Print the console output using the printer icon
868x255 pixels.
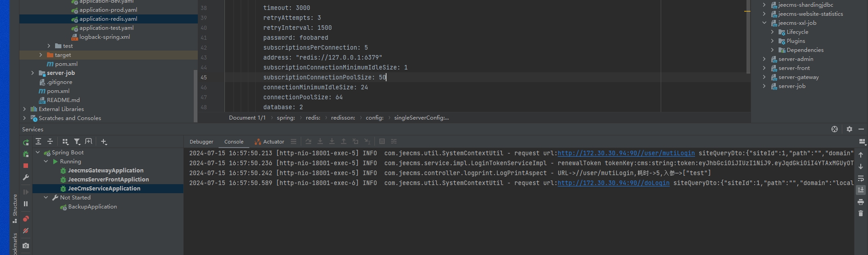[861, 202]
